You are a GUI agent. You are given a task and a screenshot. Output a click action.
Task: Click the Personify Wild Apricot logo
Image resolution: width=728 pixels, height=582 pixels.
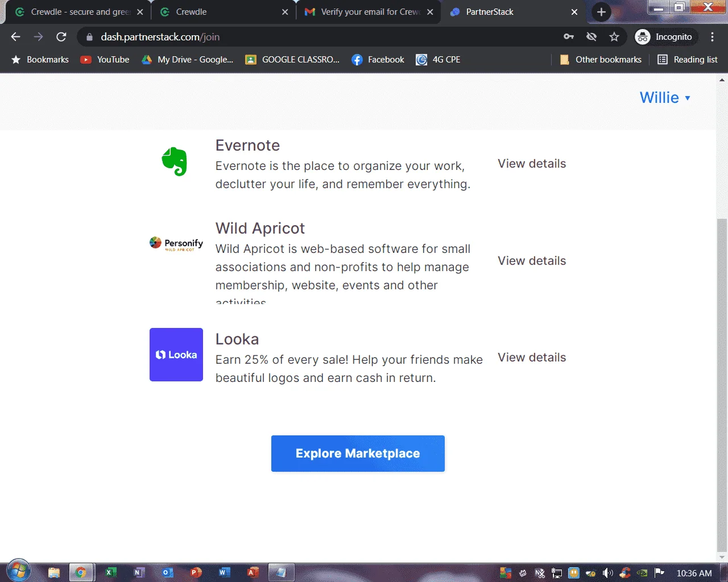click(x=176, y=244)
